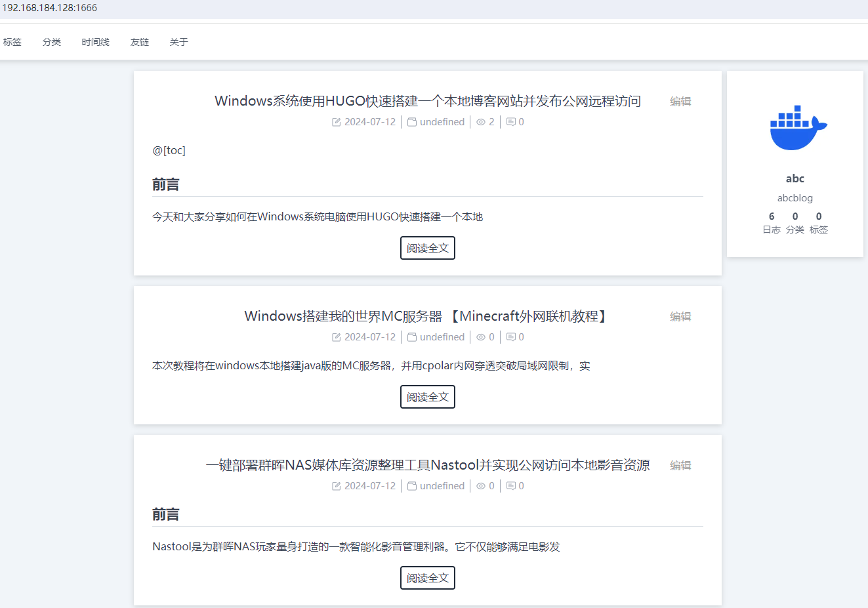Click the comment bubble icon on the Nastool post
This screenshot has height=608, width=868.
(x=511, y=485)
